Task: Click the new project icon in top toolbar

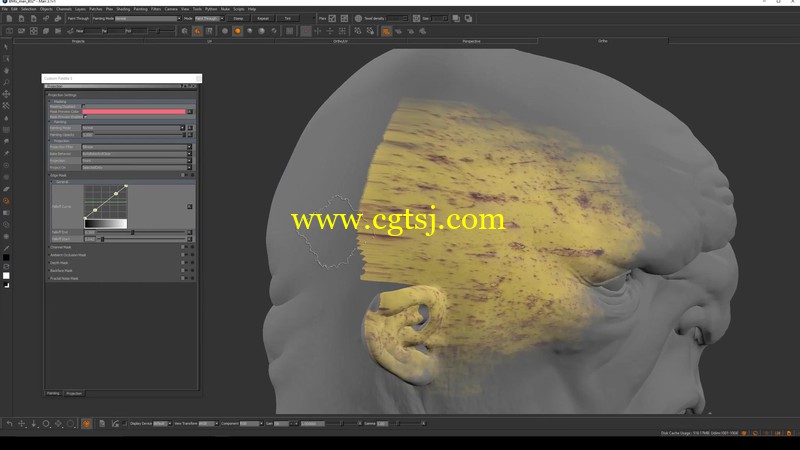Action: (9, 18)
